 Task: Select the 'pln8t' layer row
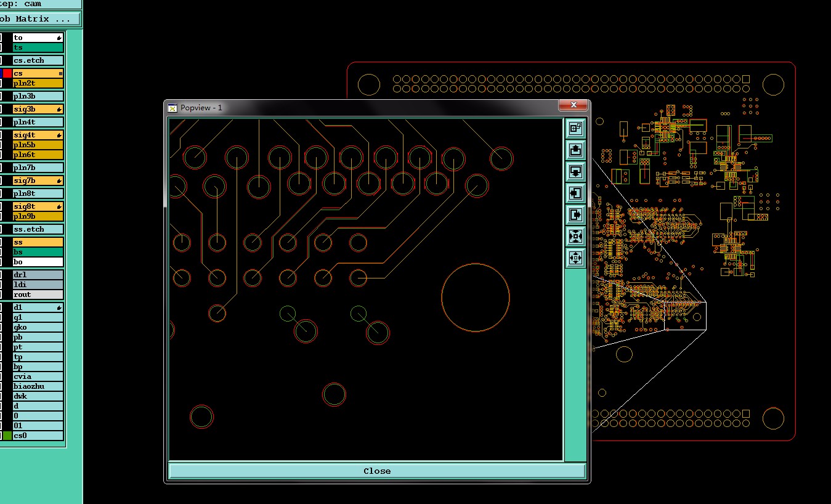tap(38, 193)
